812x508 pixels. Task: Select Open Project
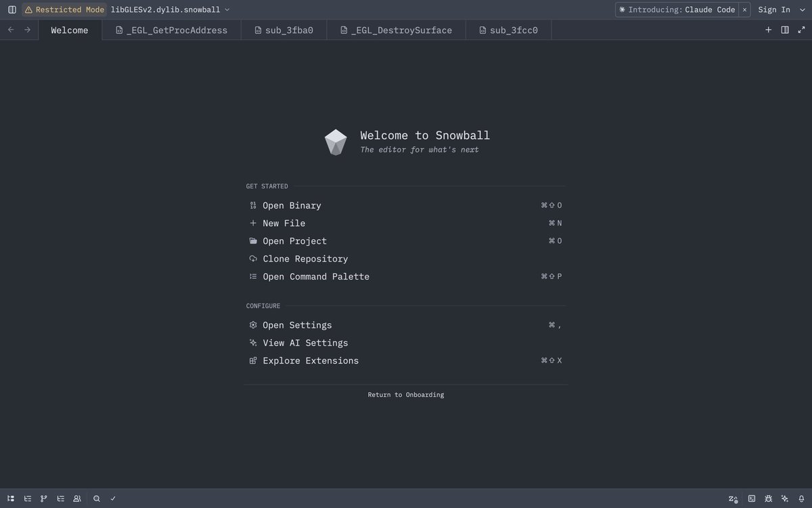[x=406, y=240]
